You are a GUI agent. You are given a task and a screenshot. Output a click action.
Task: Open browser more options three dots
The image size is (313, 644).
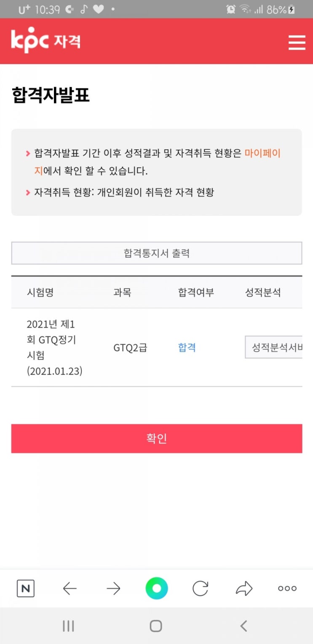click(x=287, y=588)
